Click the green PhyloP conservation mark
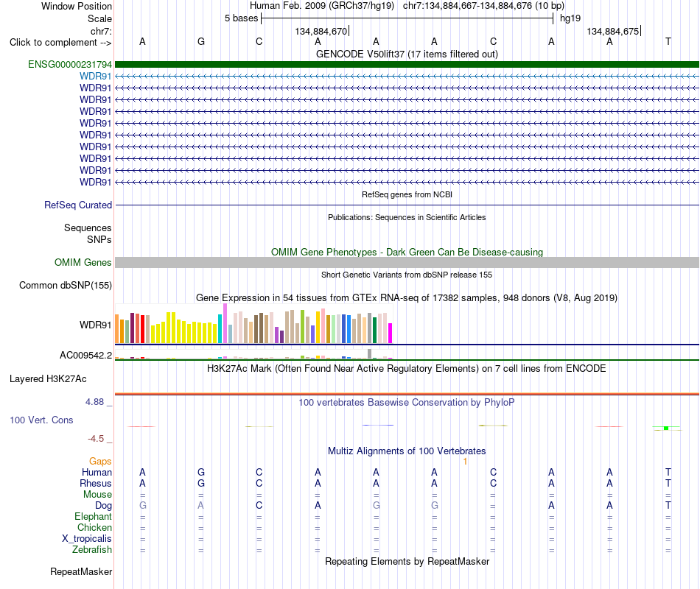Screen dimensions: 700x589 pyautogui.click(x=666, y=428)
